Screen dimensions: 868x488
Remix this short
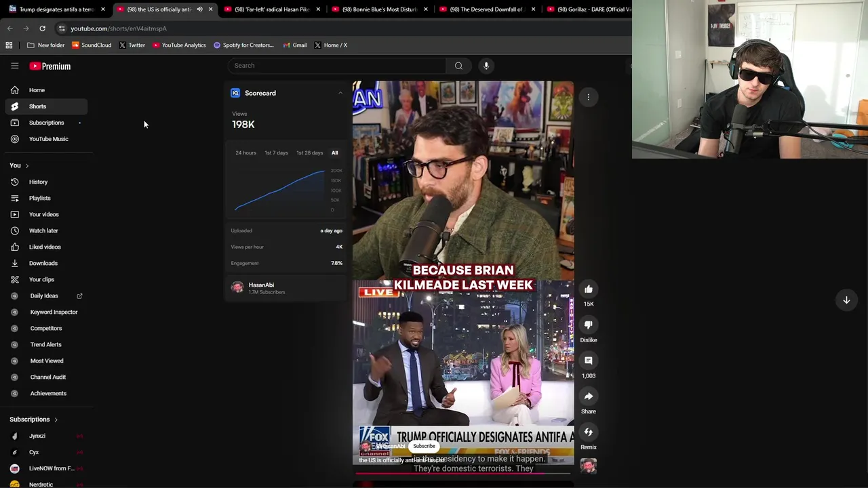589,432
